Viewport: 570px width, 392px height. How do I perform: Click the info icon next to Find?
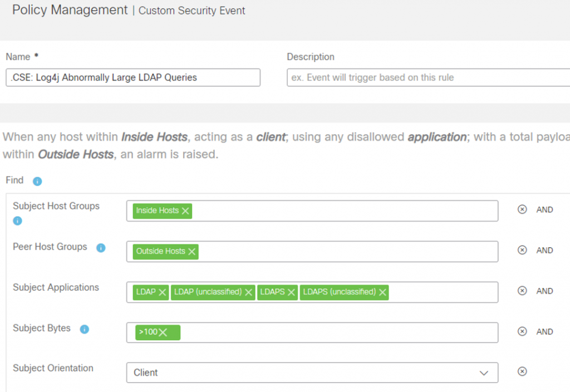(37, 181)
